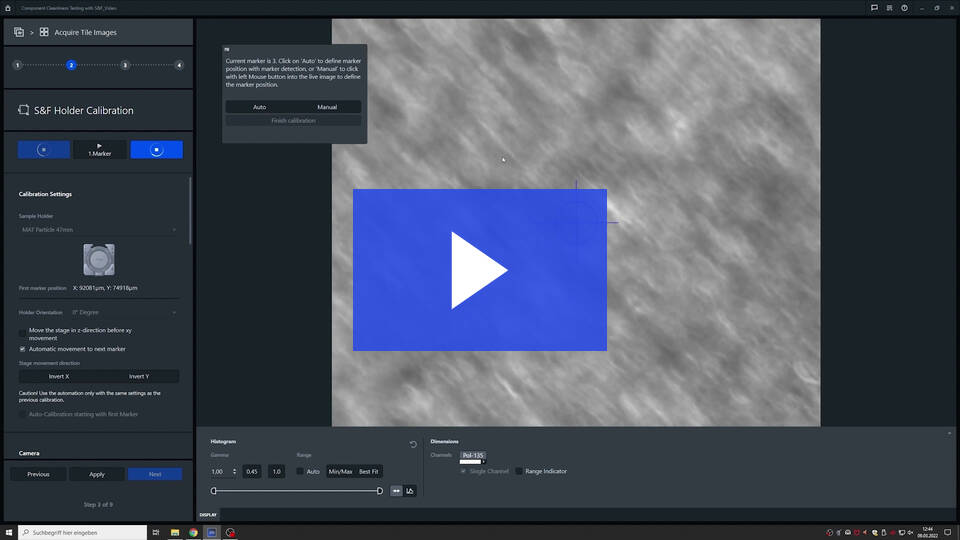The width and height of the screenshot is (960, 540).
Task: Play the video overlay in live image
Action: pyautogui.click(x=479, y=270)
